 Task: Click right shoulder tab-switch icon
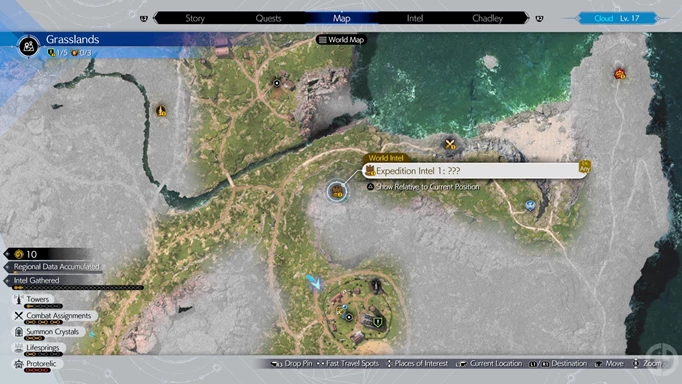[539, 18]
